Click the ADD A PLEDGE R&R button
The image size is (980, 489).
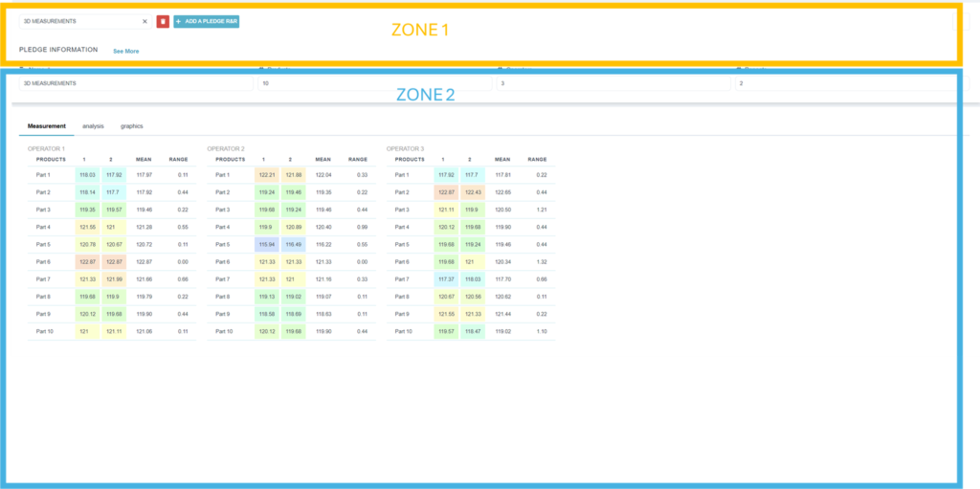pos(207,21)
